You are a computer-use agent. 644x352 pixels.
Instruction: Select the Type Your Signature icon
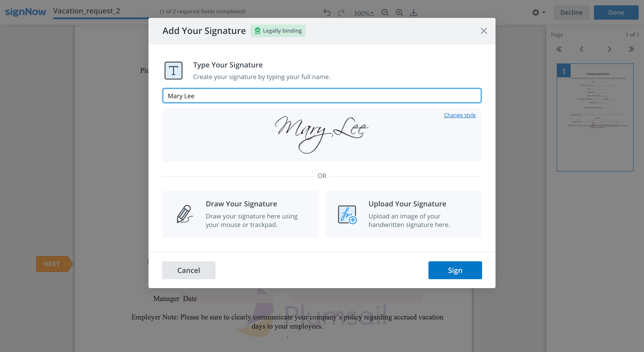[x=174, y=71]
